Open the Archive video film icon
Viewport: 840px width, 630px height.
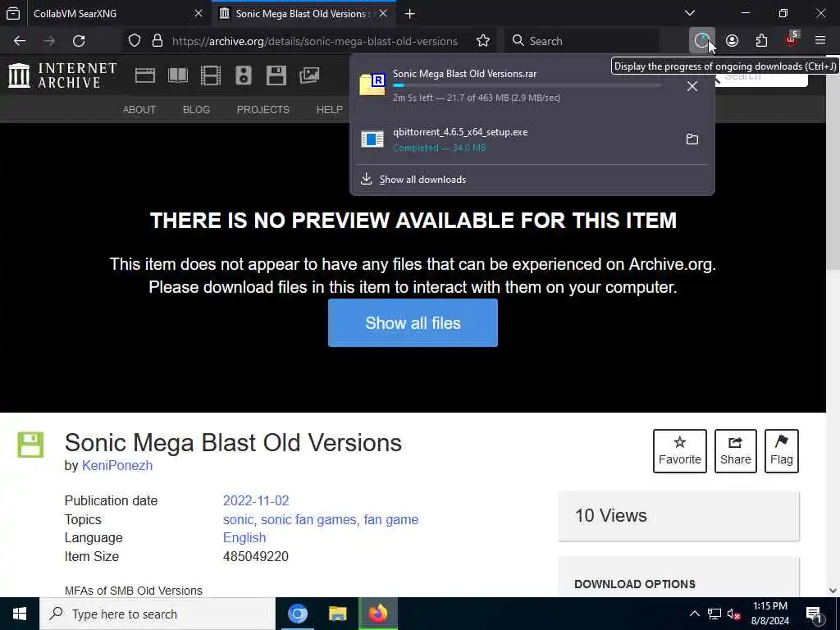pos(211,75)
